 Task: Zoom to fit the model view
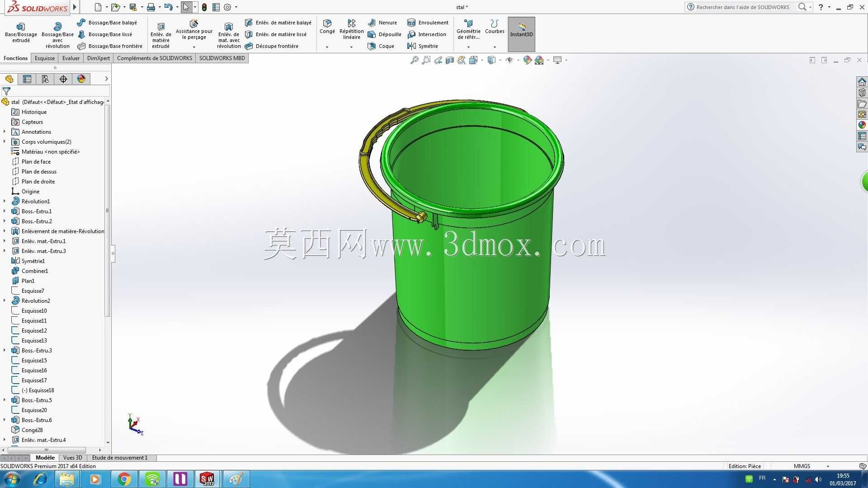[x=414, y=60]
